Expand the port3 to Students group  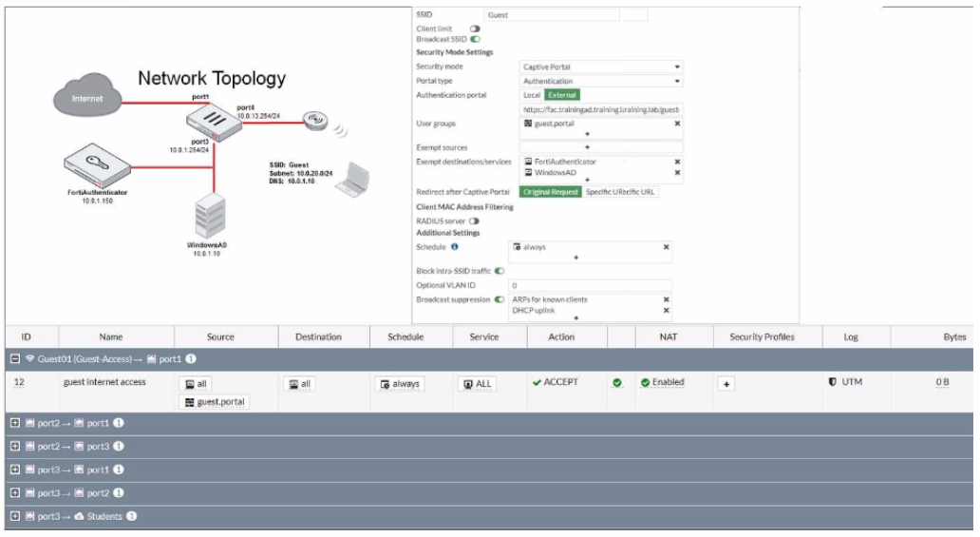point(15,516)
